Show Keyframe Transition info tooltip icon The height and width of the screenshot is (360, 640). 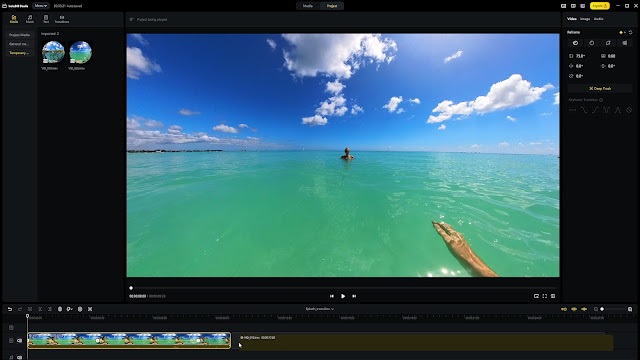pyautogui.click(x=601, y=100)
